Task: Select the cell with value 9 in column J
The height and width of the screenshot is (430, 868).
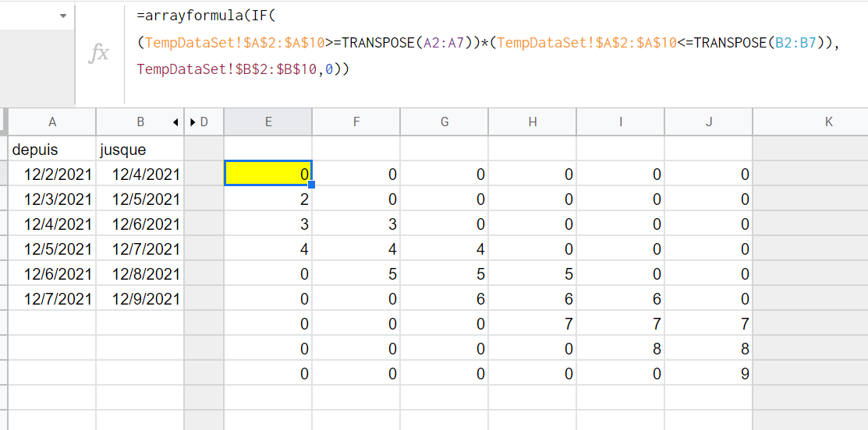Action: click(709, 374)
